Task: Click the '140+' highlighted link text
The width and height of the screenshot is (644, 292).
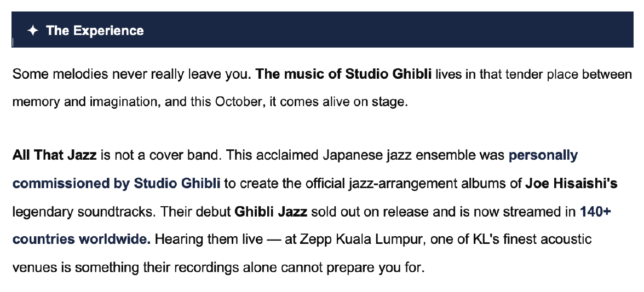Action: click(595, 212)
